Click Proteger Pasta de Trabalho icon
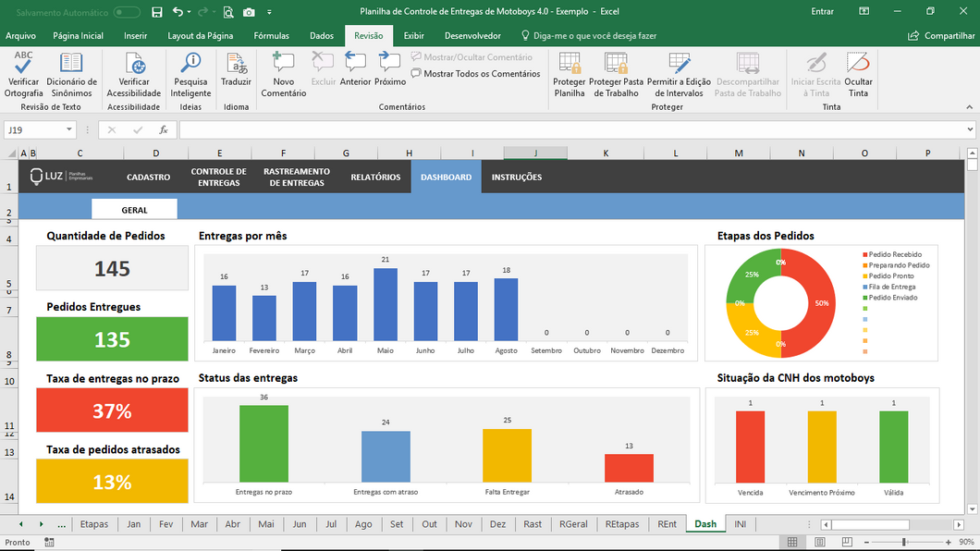 [x=617, y=64]
